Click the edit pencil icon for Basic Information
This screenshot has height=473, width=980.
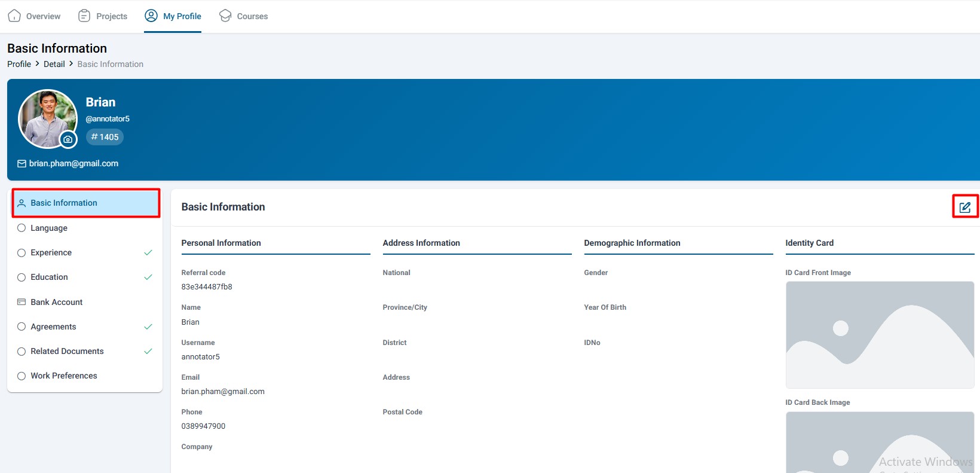coord(964,207)
